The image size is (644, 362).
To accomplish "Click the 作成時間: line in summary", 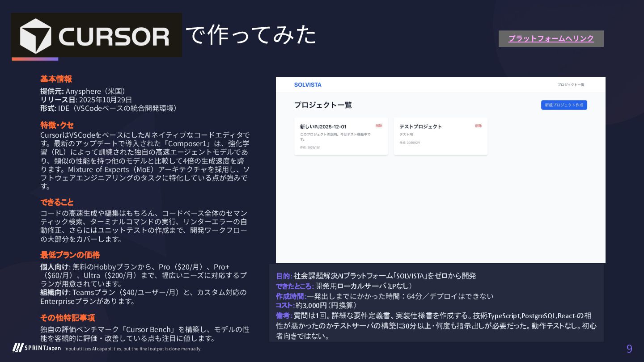I will coord(385,296).
